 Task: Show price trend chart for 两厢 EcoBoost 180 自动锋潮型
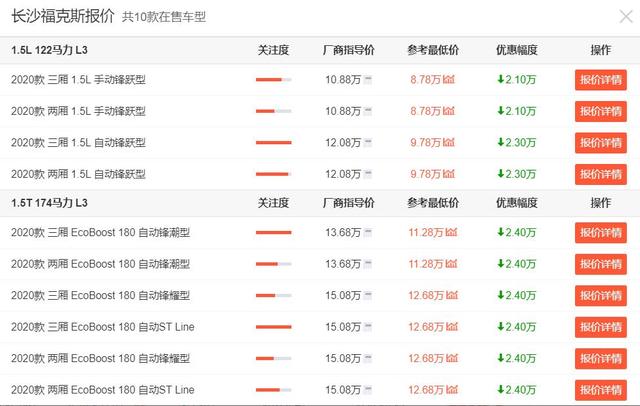(x=451, y=264)
